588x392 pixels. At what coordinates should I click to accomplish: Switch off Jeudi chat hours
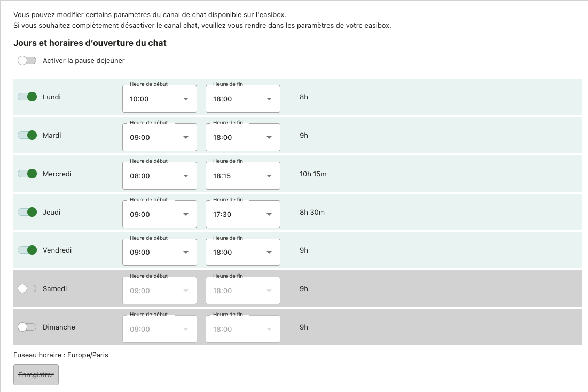(x=27, y=212)
